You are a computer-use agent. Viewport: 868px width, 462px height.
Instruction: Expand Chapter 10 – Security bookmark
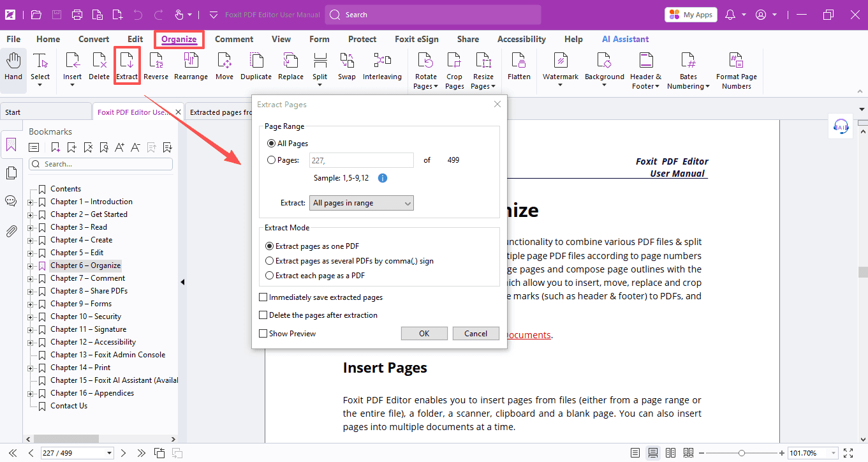31,317
